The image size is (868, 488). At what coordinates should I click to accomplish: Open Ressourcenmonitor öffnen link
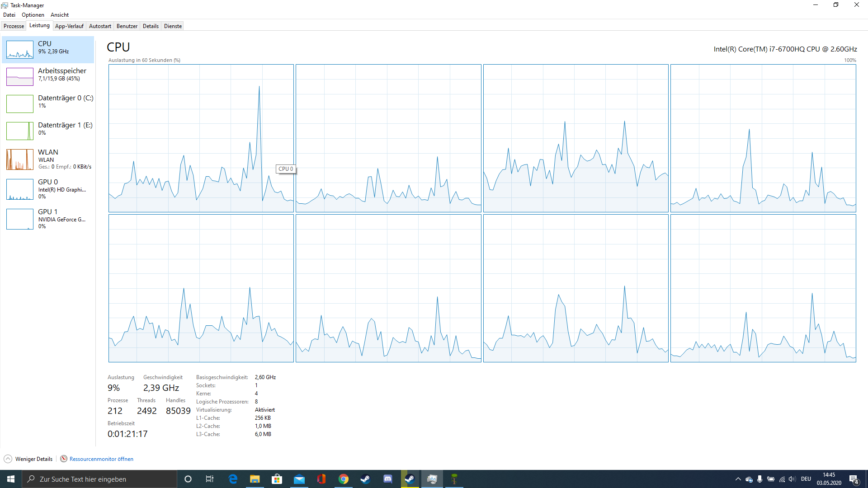point(101,459)
